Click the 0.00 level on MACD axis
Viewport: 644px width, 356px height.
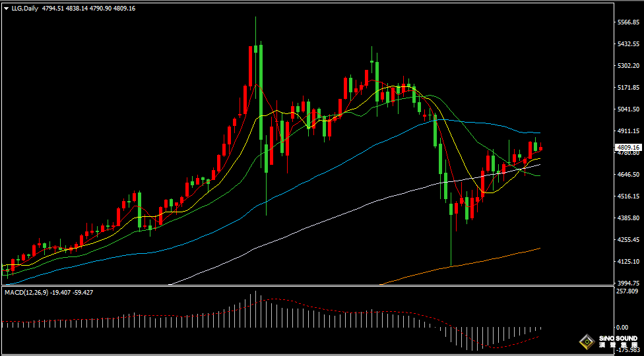tap(622, 327)
